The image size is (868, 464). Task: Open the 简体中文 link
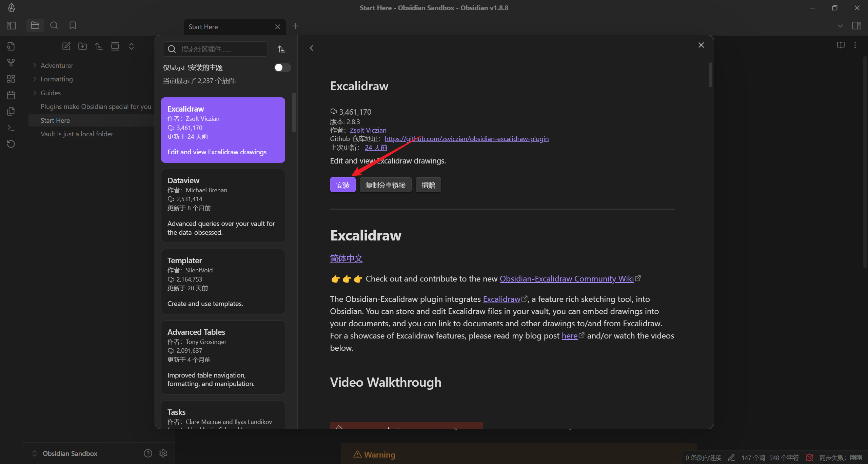pos(346,258)
